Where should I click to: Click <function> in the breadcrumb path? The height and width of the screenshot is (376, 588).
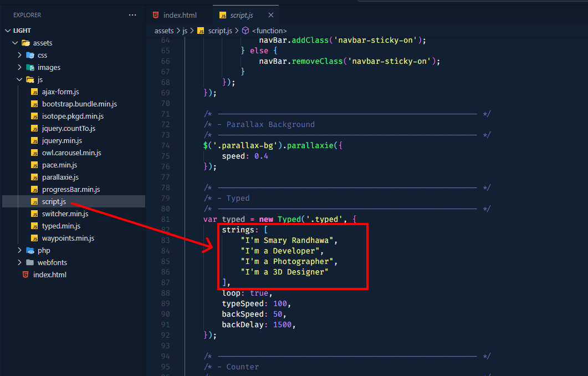click(269, 31)
